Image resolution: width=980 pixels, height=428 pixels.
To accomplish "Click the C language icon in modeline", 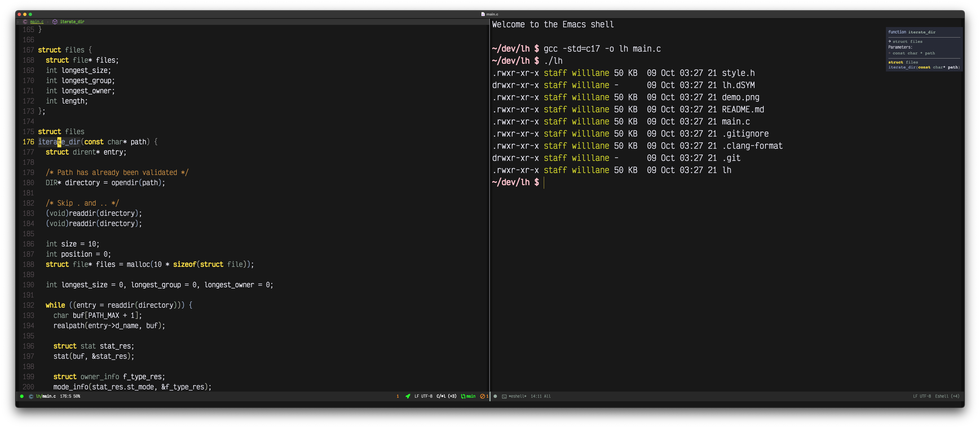I will (31, 396).
